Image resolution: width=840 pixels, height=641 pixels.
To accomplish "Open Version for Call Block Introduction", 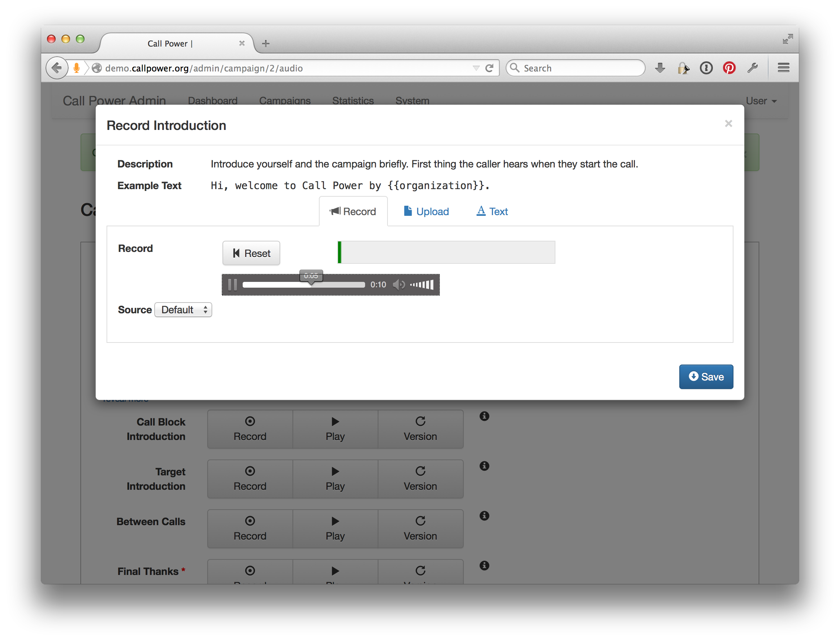I will [x=420, y=429].
